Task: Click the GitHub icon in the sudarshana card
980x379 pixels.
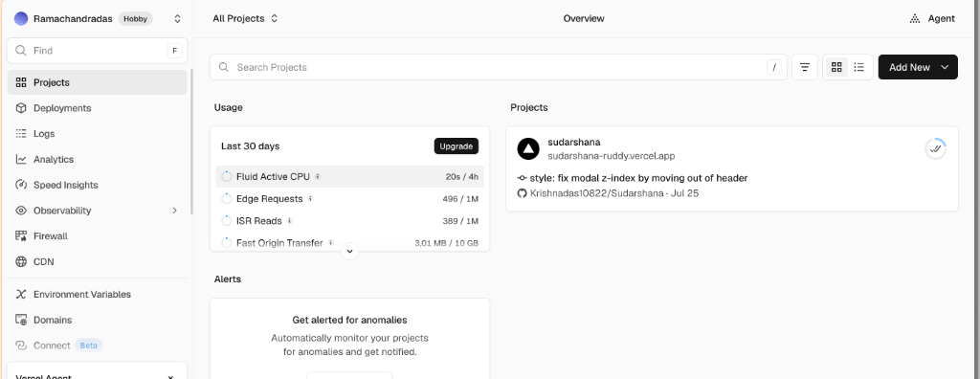Action: (x=523, y=194)
